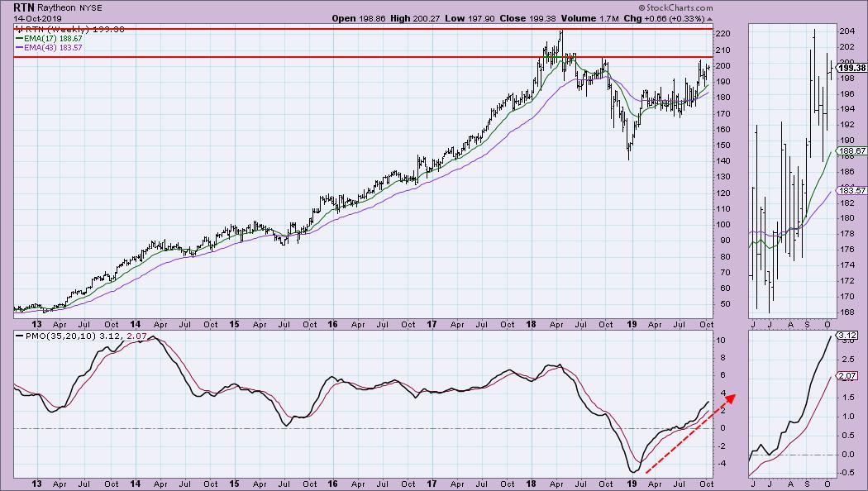Screen dimensions: 868x491
Task: Click the PMO(35,20,10) indicator label
Action: [x=60, y=336]
